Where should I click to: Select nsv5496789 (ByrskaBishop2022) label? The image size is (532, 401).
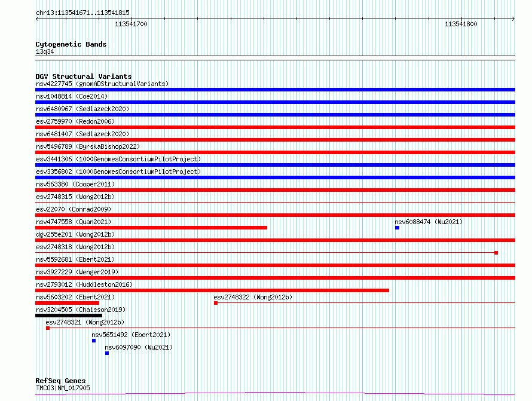pos(88,146)
